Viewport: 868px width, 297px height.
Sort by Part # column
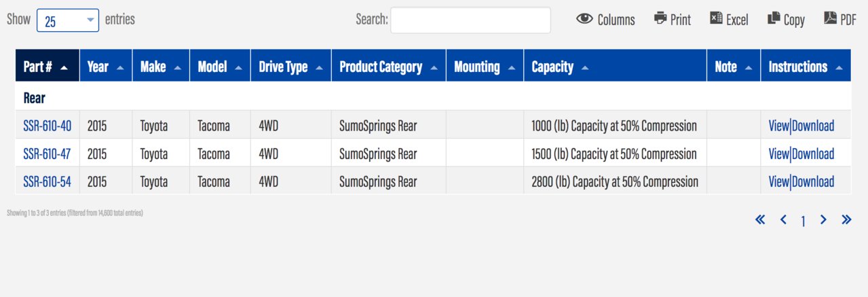48,66
